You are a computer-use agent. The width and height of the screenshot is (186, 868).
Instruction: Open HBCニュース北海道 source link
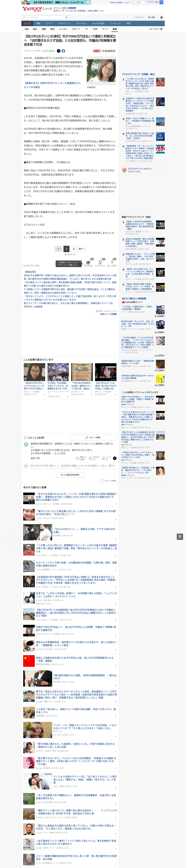pyautogui.click(x=108, y=314)
